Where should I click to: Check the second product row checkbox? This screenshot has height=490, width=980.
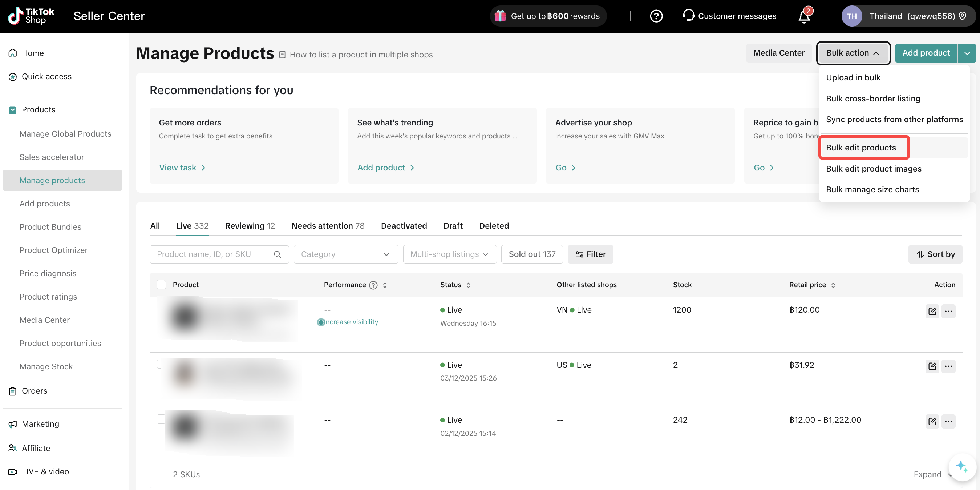click(161, 364)
